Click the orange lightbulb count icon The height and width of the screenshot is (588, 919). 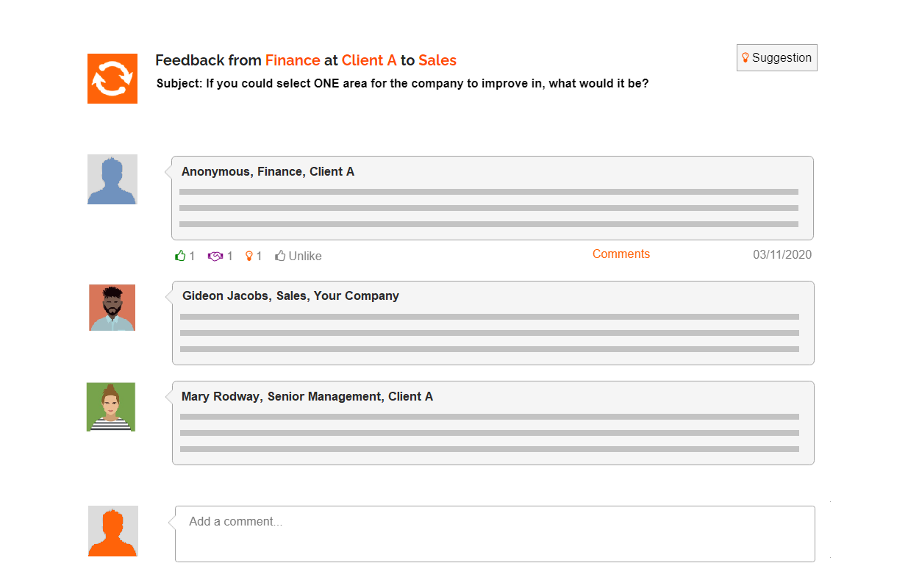coord(249,256)
